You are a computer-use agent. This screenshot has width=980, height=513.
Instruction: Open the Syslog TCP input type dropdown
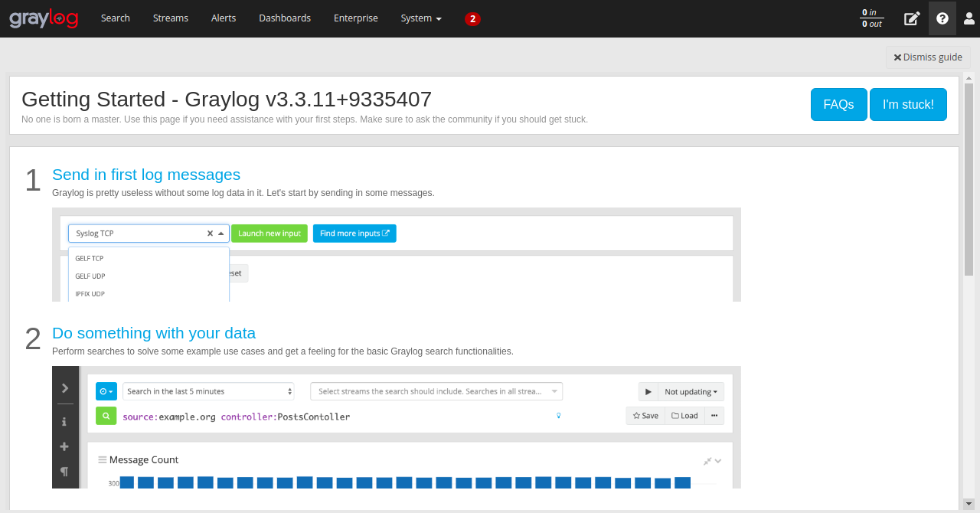tap(149, 234)
